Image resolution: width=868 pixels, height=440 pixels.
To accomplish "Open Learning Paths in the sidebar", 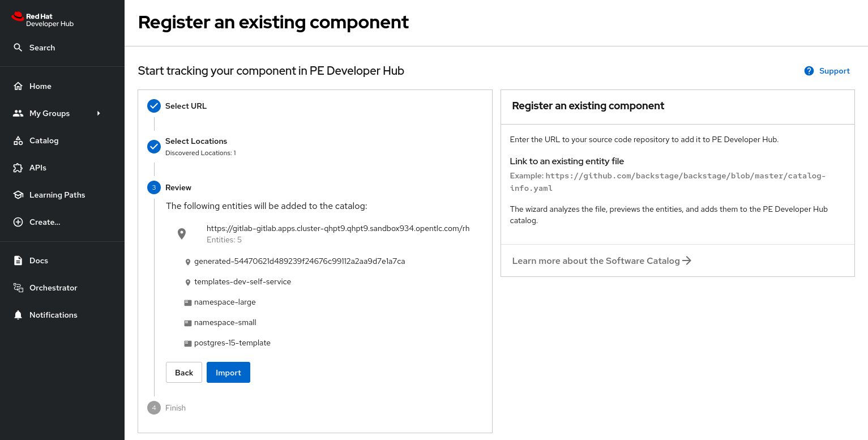I will (x=62, y=195).
